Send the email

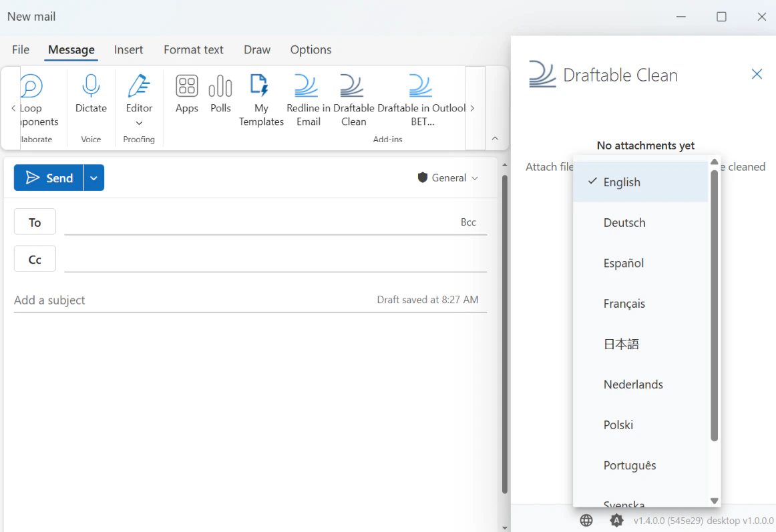pyautogui.click(x=51, y=178)
